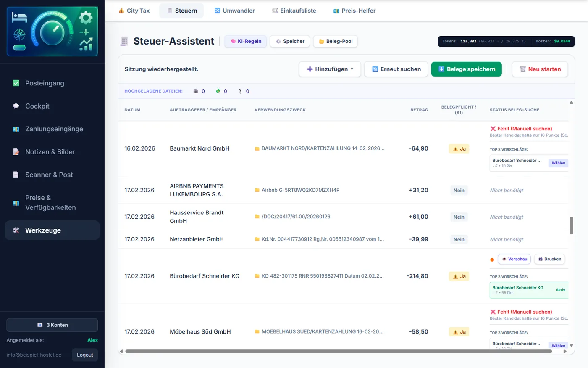Click the hostel dashboard logo image
The height and width of the screenshot is (368, 588).
(52, 32)
